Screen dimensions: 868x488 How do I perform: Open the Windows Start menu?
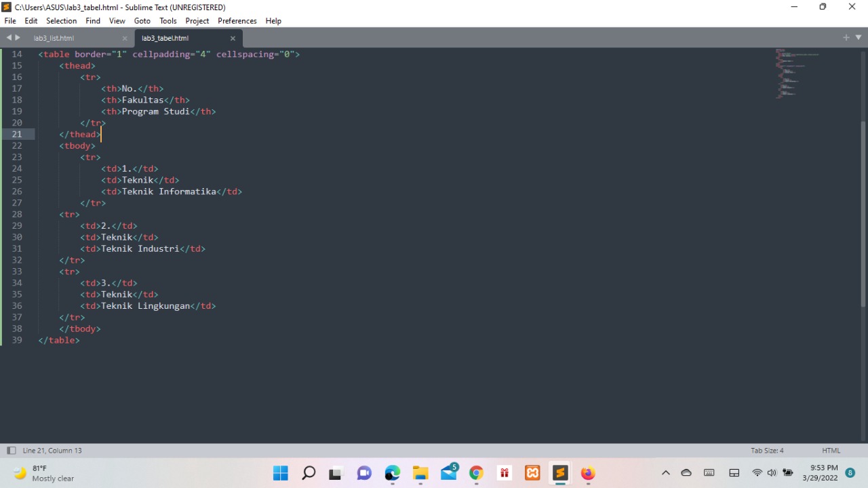(x=280, y=473)
